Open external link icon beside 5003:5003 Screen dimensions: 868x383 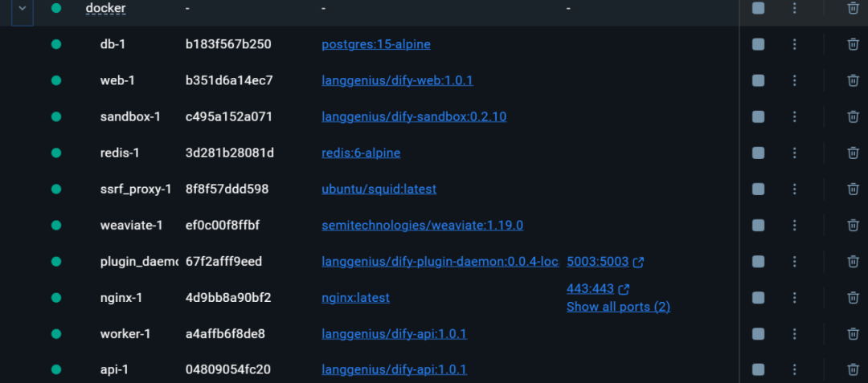pos(638,262)
